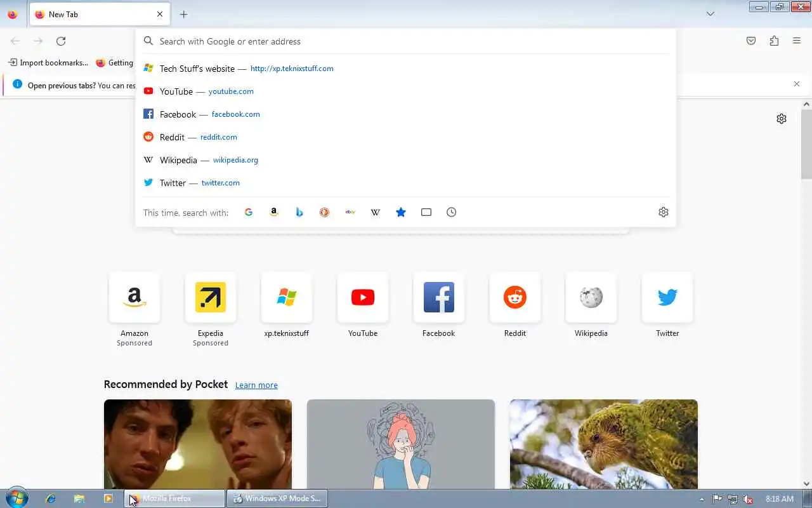Close the New Tab tab

click(160, 14)
